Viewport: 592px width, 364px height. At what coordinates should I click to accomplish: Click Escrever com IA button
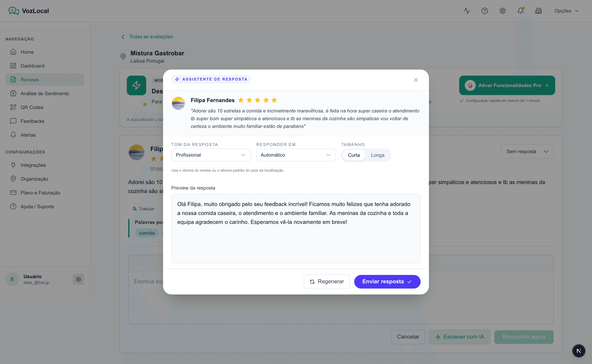[x=459, y=337]
